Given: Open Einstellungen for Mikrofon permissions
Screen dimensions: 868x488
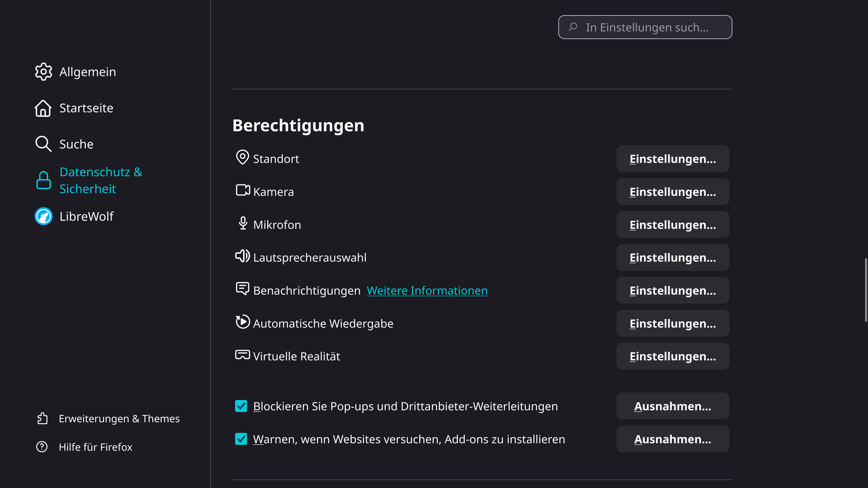Looking at the screenshot, I should point(672,224).
